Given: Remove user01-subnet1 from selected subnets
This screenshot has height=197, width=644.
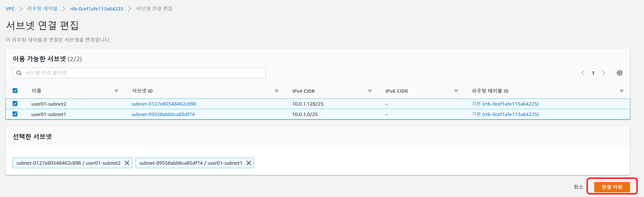Looking at the screenshot, I should [249, 163].
